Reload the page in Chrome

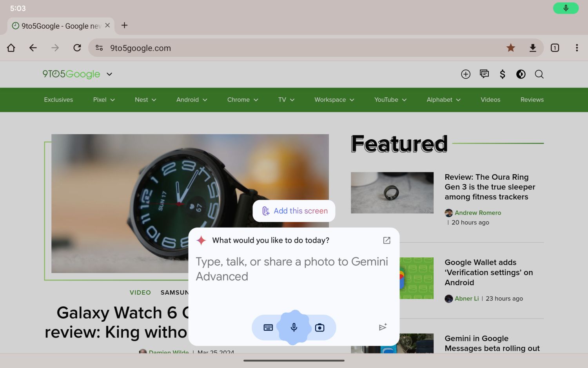(77, 48)
